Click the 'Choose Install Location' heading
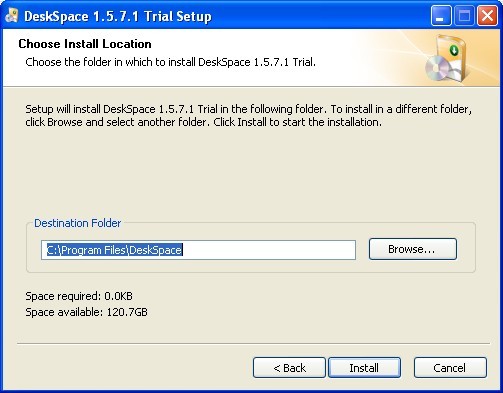The height and width of the screenshot is (393, 503). tap(85, 44)
